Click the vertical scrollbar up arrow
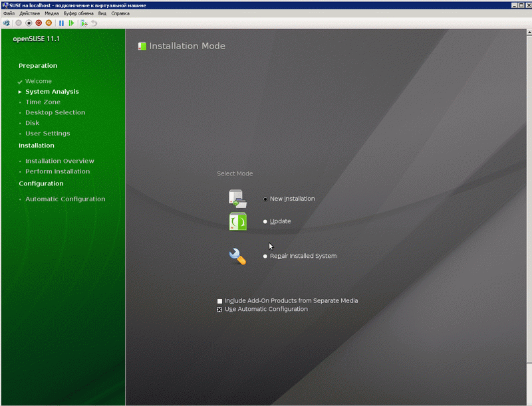The image size is (532, 406). [x=529, y=32]
